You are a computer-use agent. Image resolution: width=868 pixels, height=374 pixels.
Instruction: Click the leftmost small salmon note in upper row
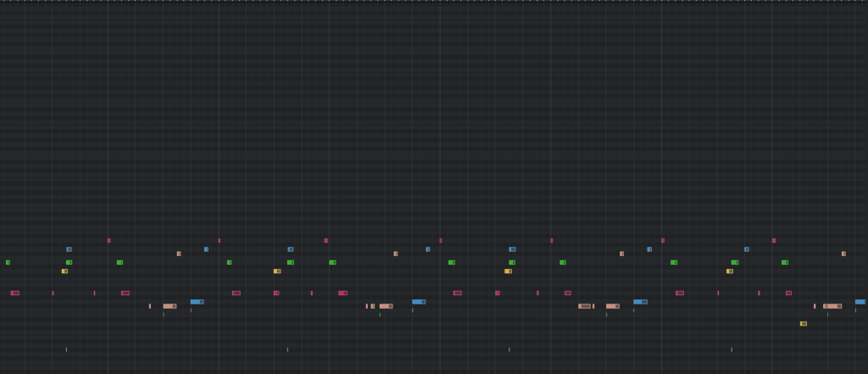coord(179,254)
